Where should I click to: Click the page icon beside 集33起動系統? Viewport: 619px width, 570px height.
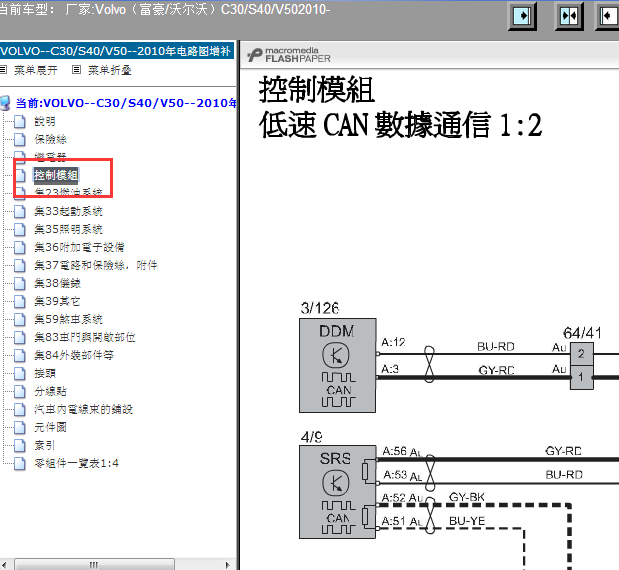click(x=20, y=212)
